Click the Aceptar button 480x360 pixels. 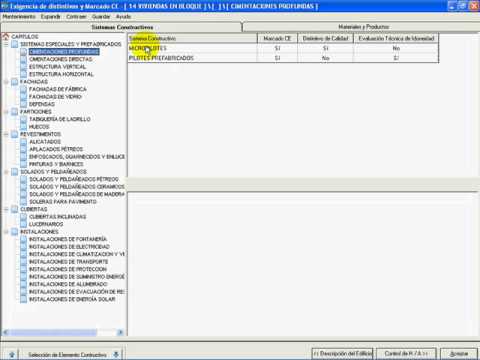pos(459,354)
